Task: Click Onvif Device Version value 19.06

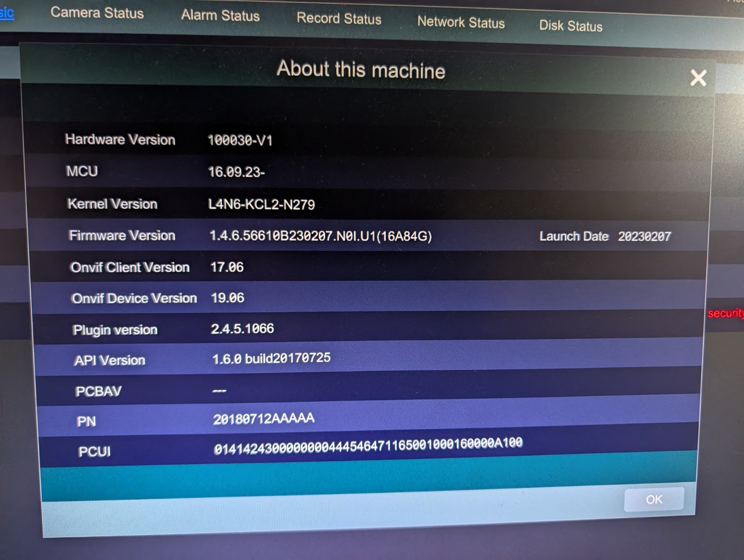Action: (x=227, y=298)
